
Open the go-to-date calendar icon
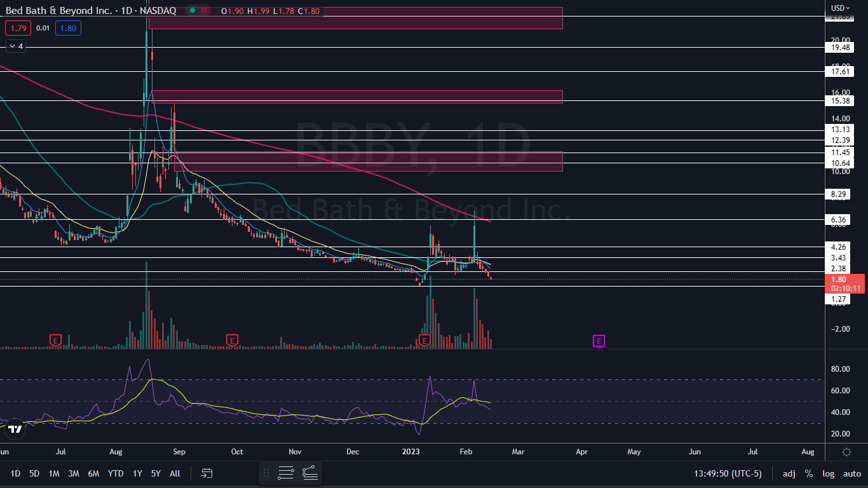click(207, 473)
